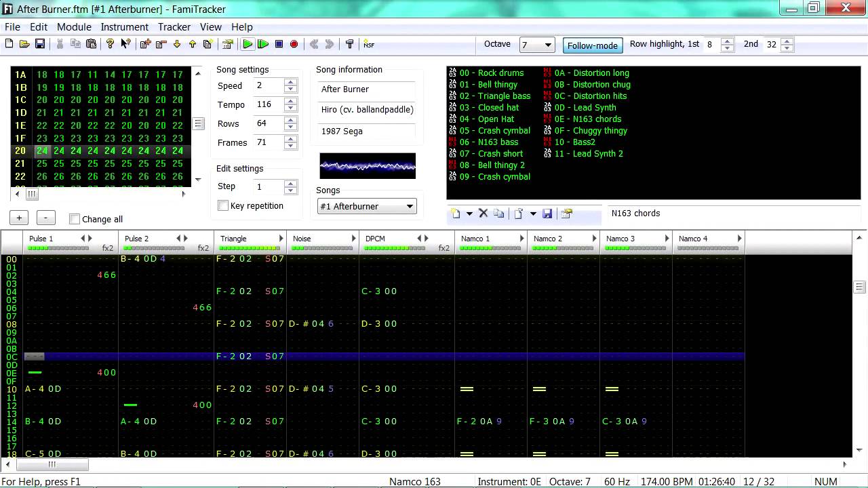Activate the context help pointer tool
Image resolution: width=868 pixels, height=488 pixels.
point(125,44)
